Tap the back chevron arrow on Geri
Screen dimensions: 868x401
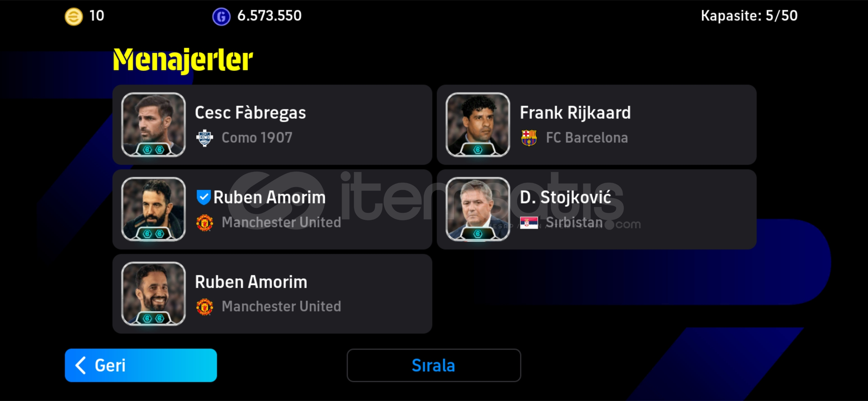click(80, 365)
